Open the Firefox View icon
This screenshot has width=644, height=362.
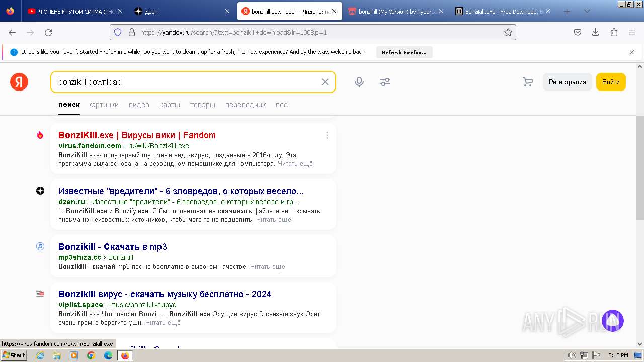(10, 11)
